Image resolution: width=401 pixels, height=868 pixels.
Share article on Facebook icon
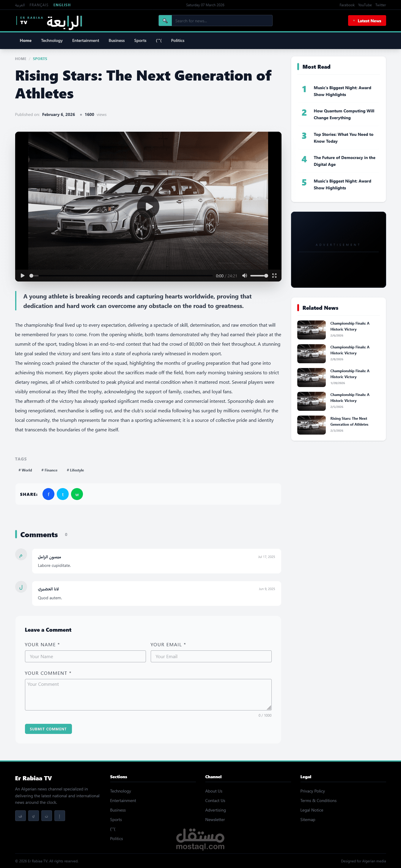[48, 494]
